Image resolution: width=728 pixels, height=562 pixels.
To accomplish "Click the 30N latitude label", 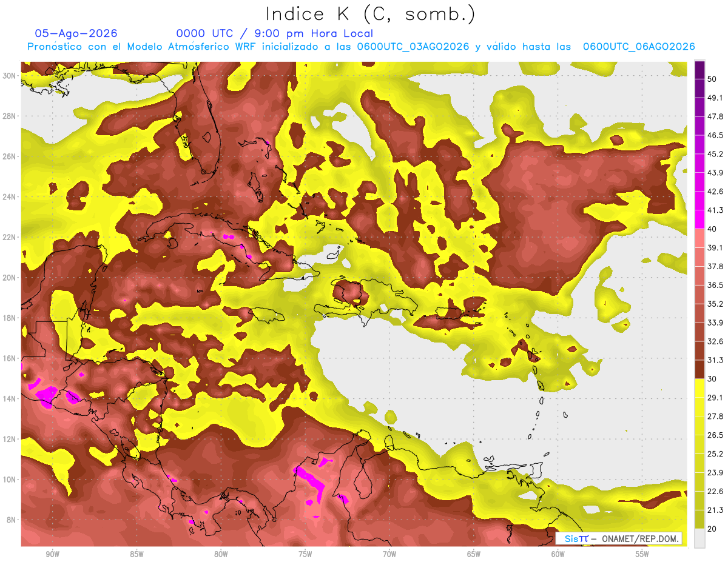I will [x=10, y=75].
